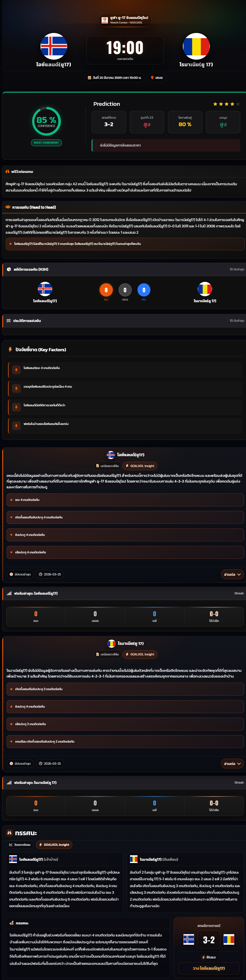Click the orange wins circle in H2H stats
Image resolution: width=246 pixels, height=980 pixels.
point(106,290)
